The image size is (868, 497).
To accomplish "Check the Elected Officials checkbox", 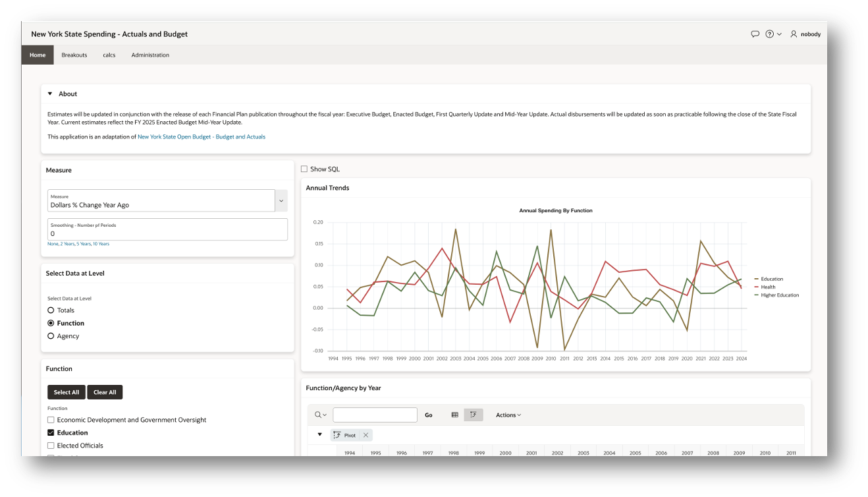I will tap(51, 446).
